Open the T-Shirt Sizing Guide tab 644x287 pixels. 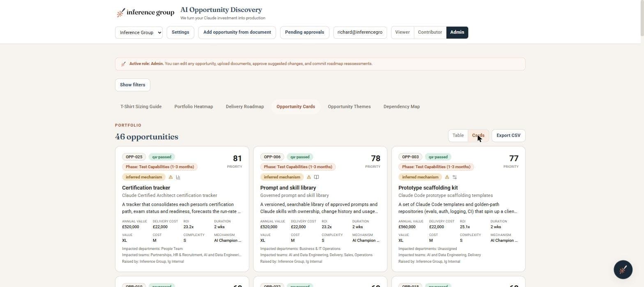pos(141,106)
